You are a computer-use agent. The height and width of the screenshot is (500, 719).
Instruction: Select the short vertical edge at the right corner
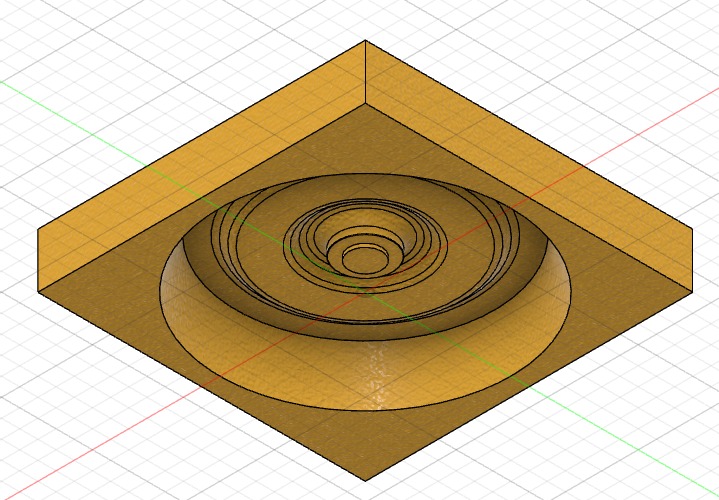click(x=692, y=256)
